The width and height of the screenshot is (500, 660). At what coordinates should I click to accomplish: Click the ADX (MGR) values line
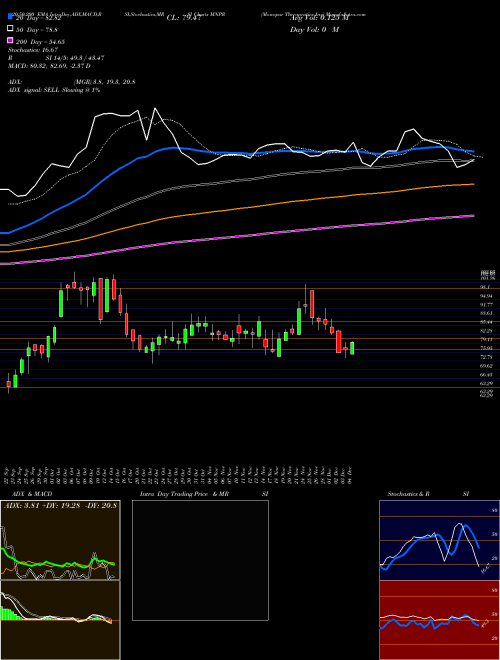71,82
